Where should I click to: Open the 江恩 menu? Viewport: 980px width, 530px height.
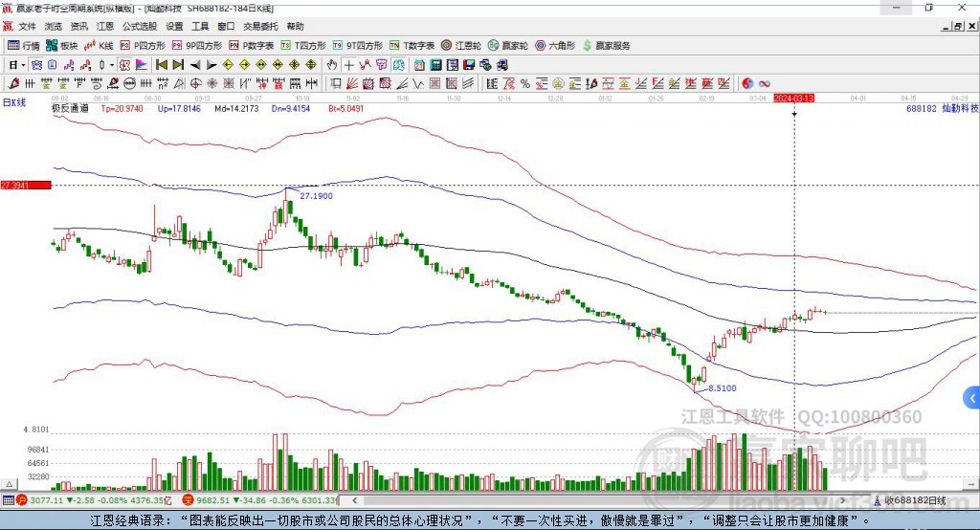pos(105,26)
